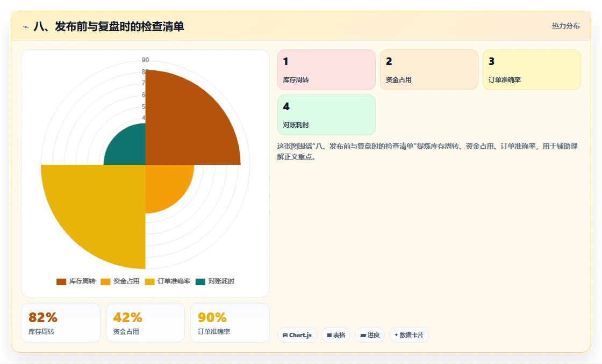Click the 数据卡片 sparkle icon
This screenshot has width=602, height=364.
[x=396, y=335]
